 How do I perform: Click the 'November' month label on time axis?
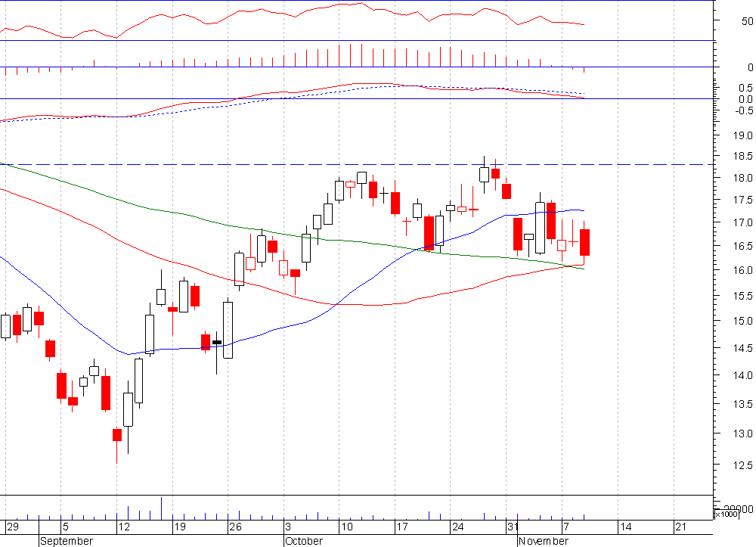544,541
